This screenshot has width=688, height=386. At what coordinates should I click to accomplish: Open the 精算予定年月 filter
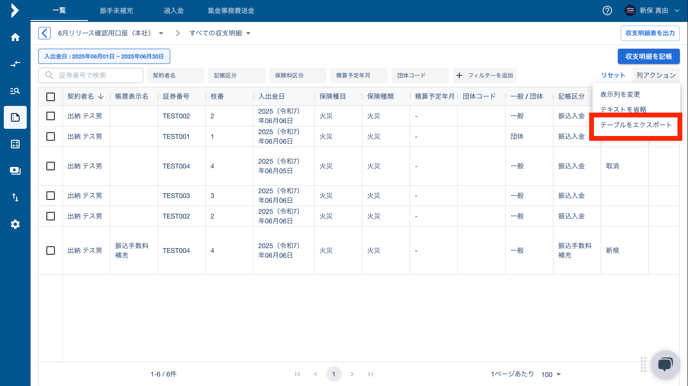358,75
